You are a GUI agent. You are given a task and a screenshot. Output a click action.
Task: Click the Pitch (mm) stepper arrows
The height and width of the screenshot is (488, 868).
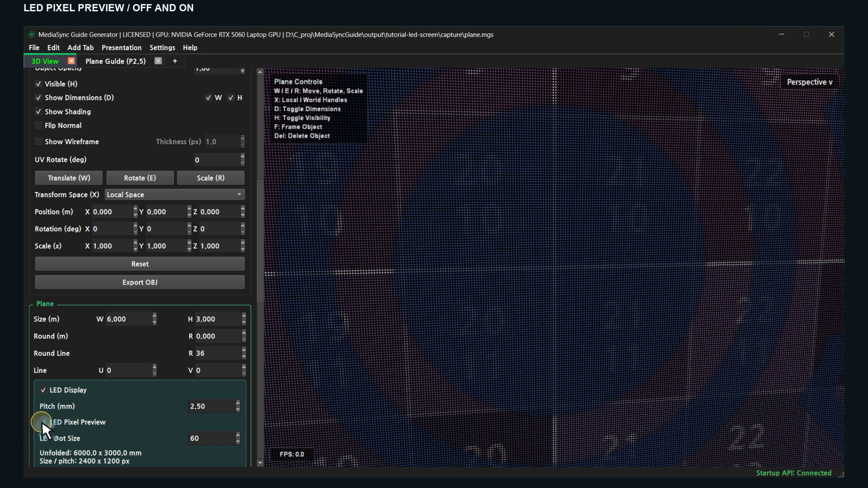pyautogui.click(x=238, y=406)
